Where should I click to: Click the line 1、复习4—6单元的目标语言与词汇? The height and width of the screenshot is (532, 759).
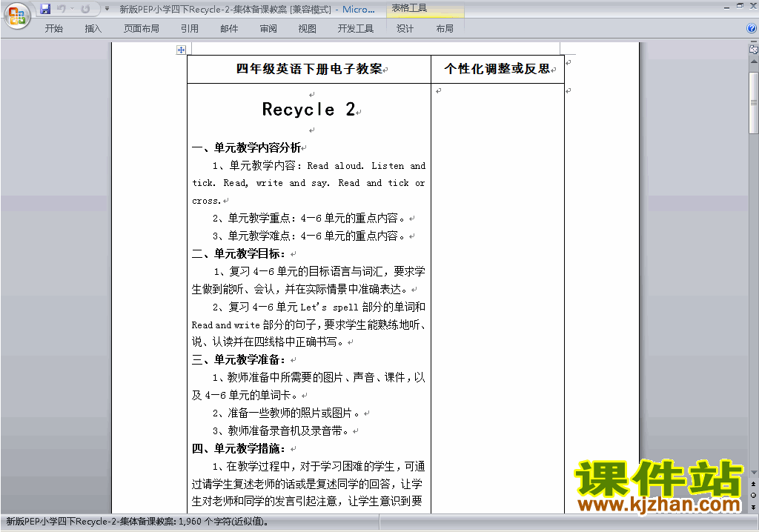(319, 272)
